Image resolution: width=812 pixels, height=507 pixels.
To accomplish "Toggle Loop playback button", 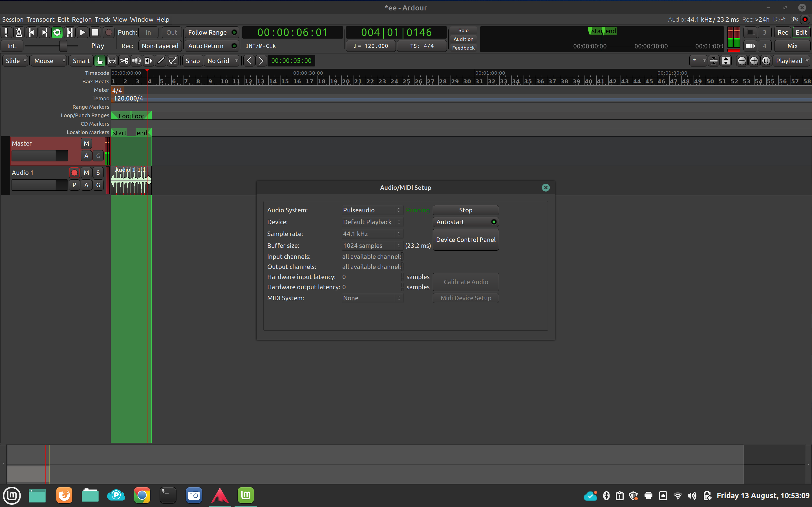I will (x=57, y=32).
